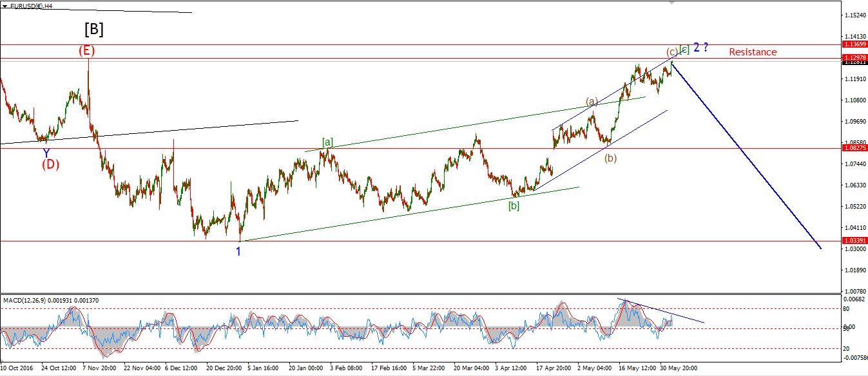Click the red 1.12978 price tag
Screen dimensions: 868x376
point(855,58)
